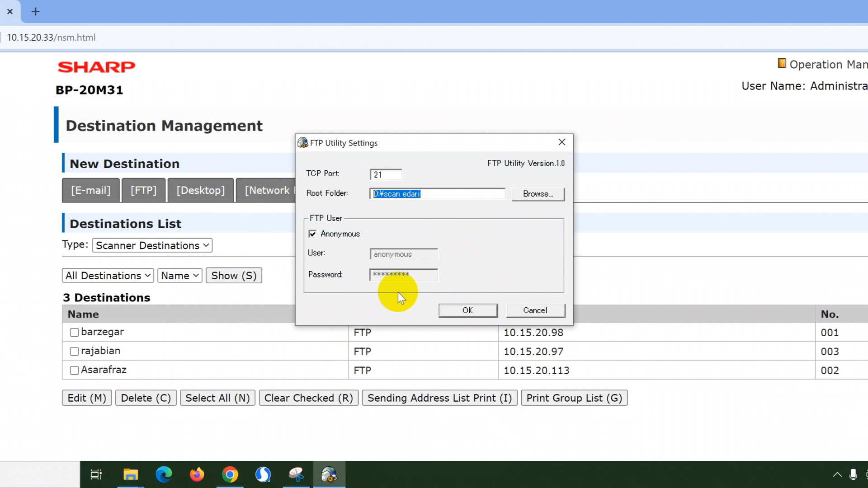Open the blue chat bubble app in taskbar
The height and width of the screenshot is (488, 868).
click(x=263, y=474)
